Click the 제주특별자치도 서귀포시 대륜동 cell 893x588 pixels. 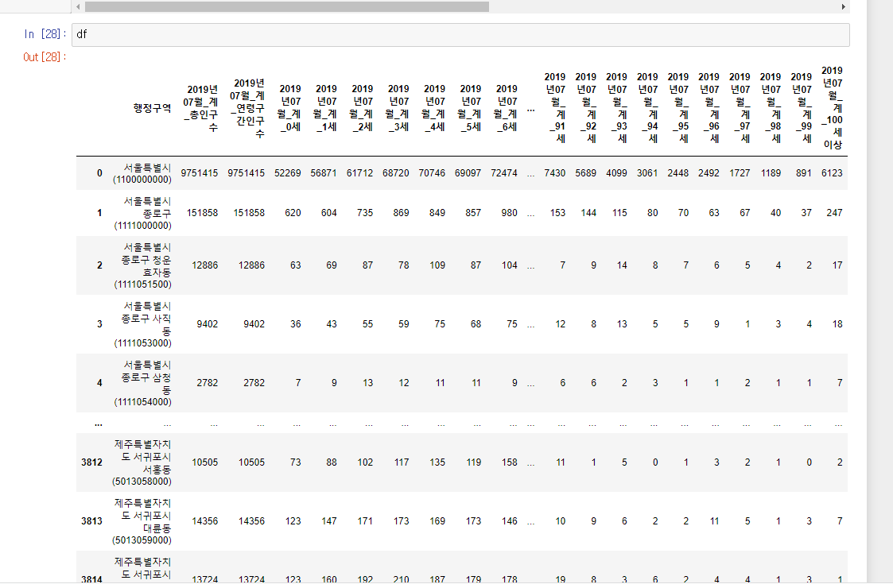tap(142, 521)
